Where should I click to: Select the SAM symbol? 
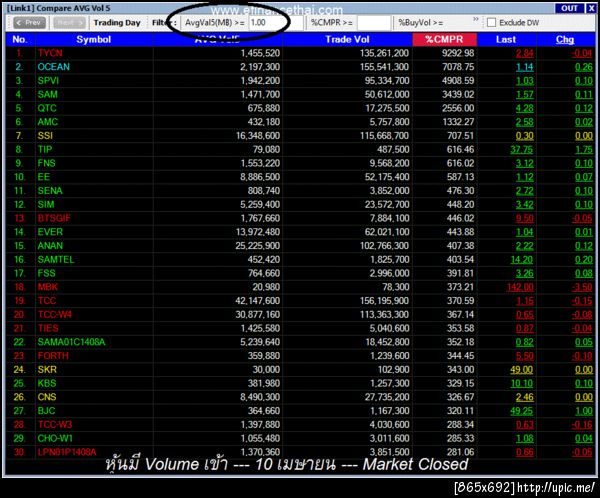[x=47, y=95]
